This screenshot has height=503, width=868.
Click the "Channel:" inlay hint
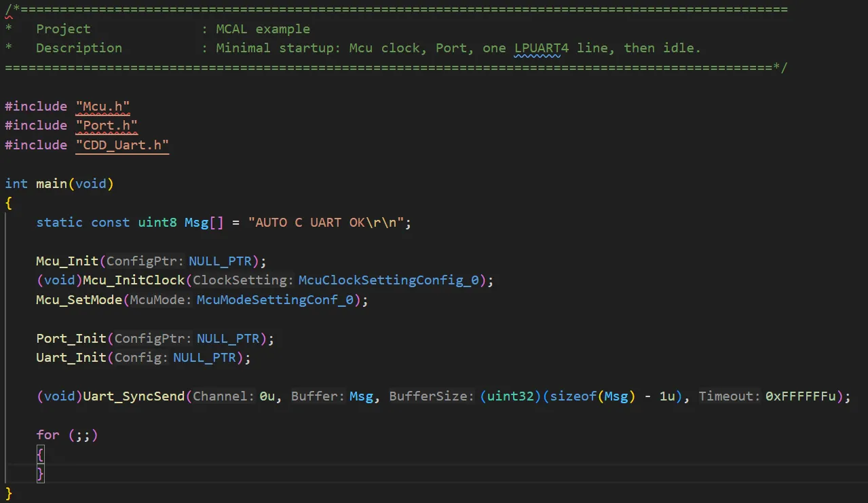coord(224,396)
